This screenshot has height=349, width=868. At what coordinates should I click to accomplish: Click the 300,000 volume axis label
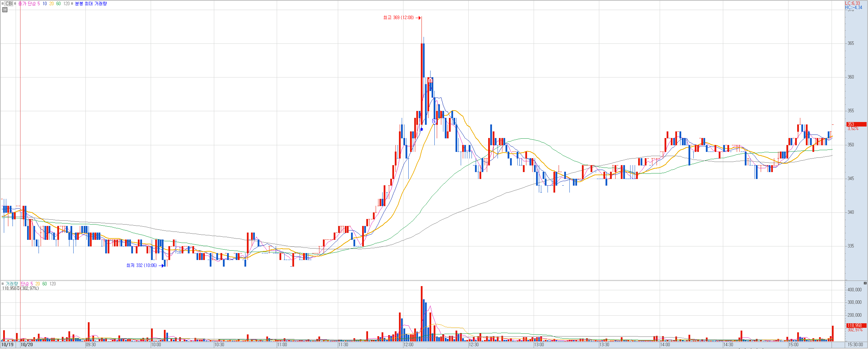pos(854,302)
